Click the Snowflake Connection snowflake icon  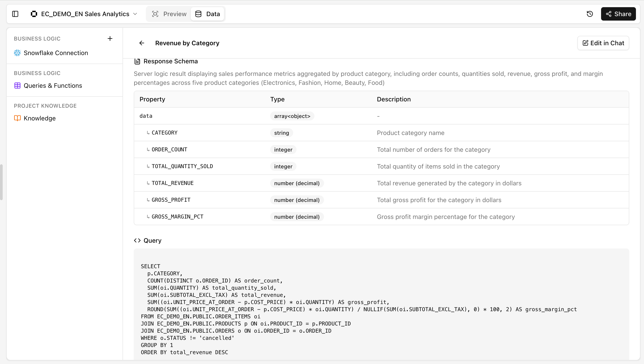pos(17,53)
